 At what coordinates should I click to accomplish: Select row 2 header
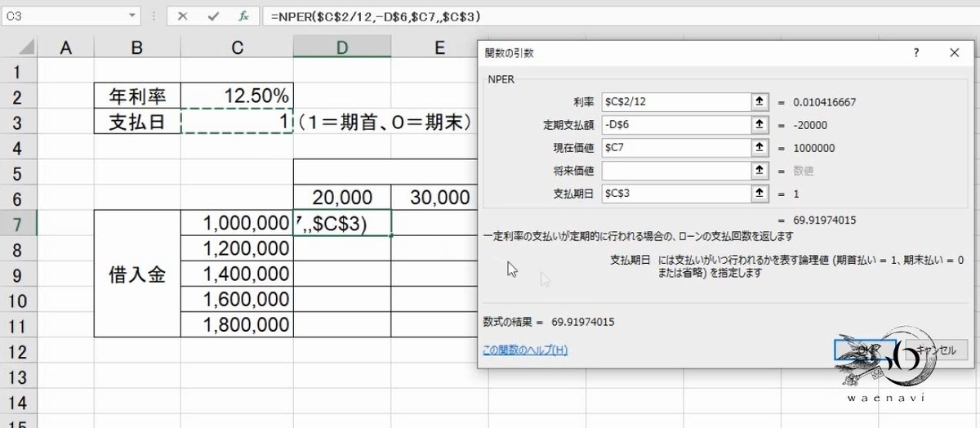pyautogui.click(x=18, y=96)
